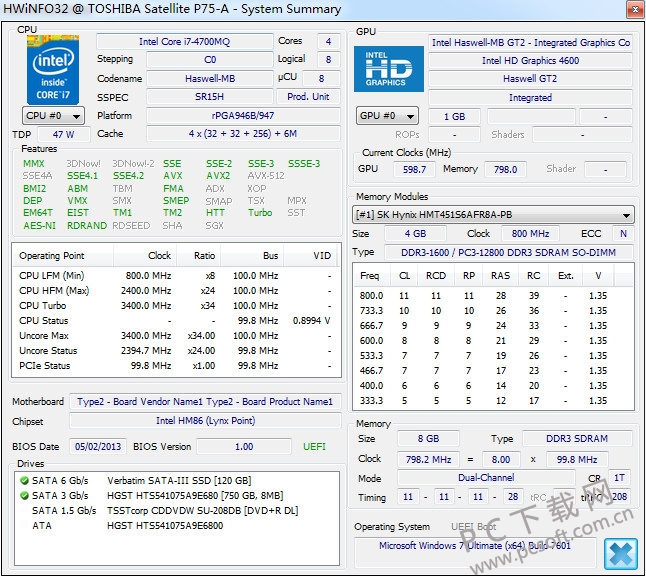The height and width of the screenshot is (577, 646).
Task: Click the GPU memory 1 GB field
Action: coord(454,117)
